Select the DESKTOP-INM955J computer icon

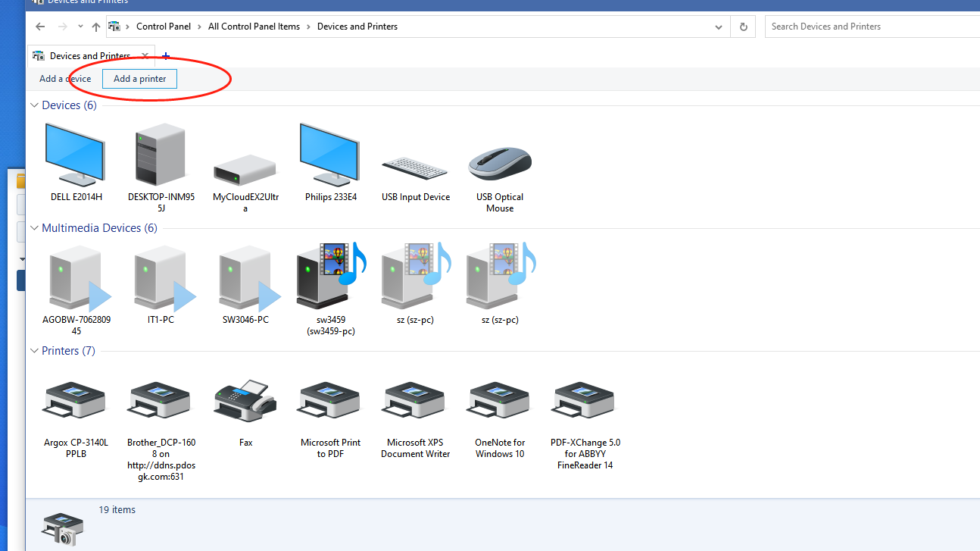(x=161, y=155)
